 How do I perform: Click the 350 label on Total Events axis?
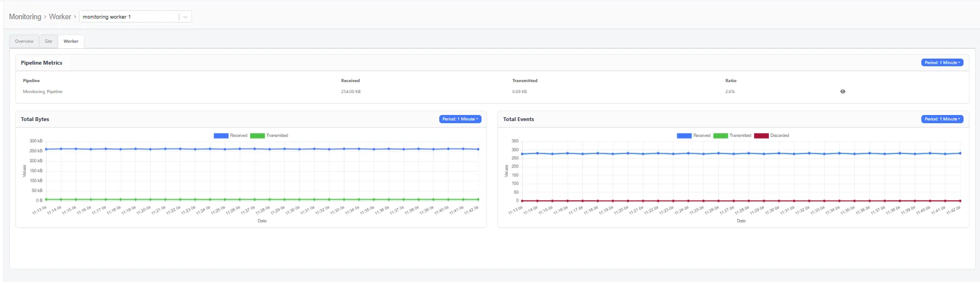(x=515, y=141)
